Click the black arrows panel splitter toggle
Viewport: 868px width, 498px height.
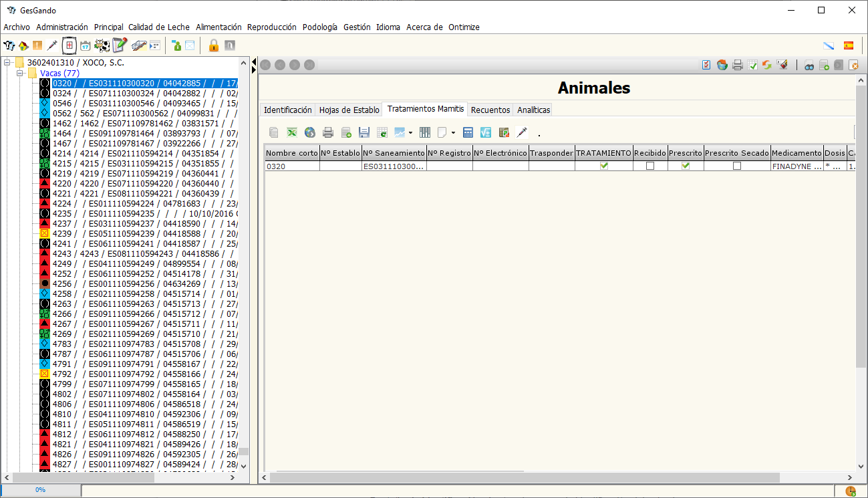click(x=254, y=66)
